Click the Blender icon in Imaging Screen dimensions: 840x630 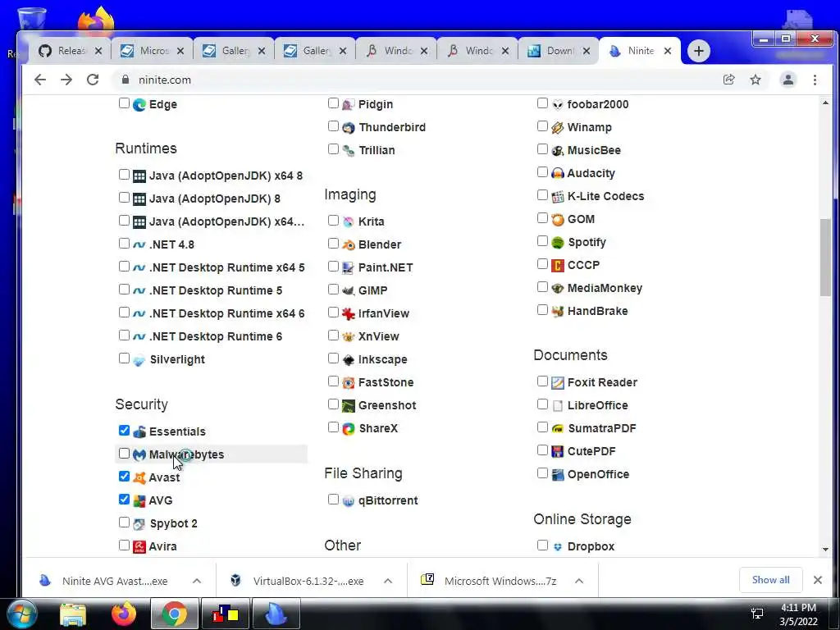coord(348,244)
